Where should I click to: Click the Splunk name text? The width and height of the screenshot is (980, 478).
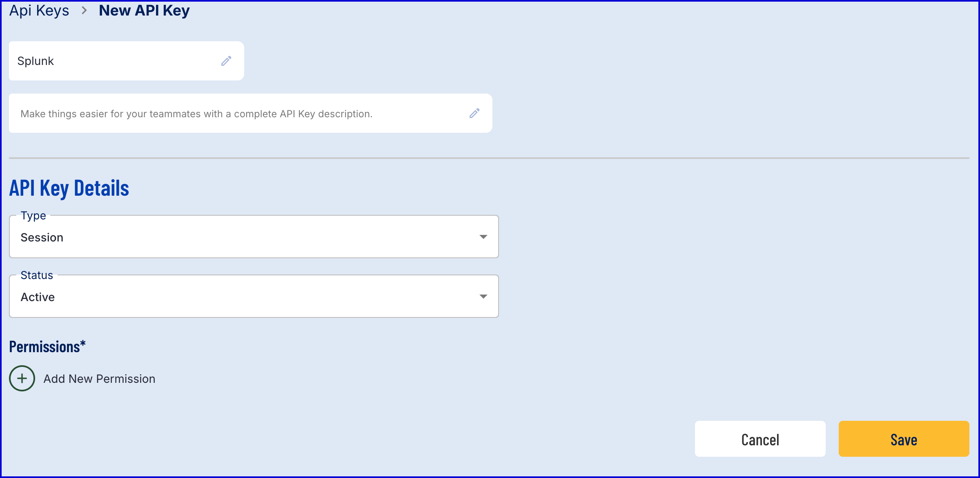point(36,61)
